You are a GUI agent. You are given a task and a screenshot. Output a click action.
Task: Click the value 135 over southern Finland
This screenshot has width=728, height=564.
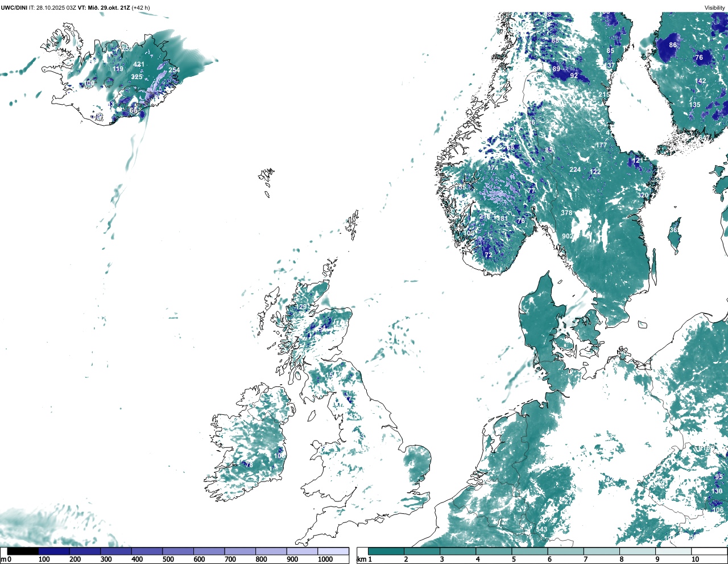695,105
